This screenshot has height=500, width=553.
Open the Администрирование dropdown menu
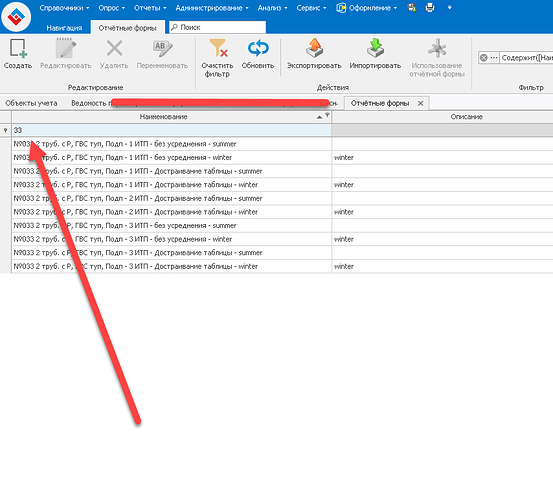212,8
